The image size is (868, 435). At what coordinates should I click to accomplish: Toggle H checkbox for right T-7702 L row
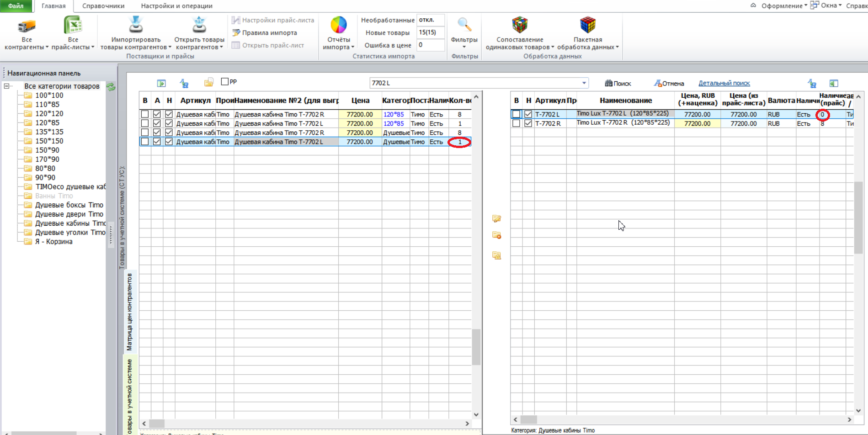click(x=528, y=114)
